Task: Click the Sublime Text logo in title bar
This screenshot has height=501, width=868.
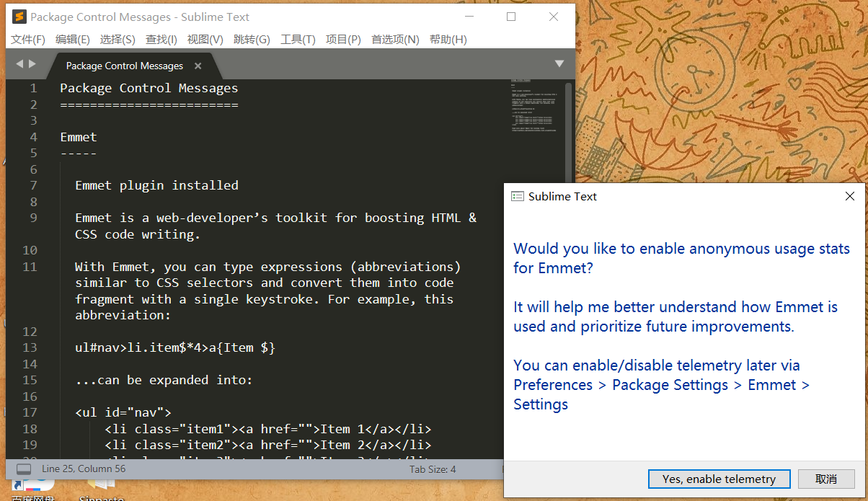Action: [x=19, y=17]
